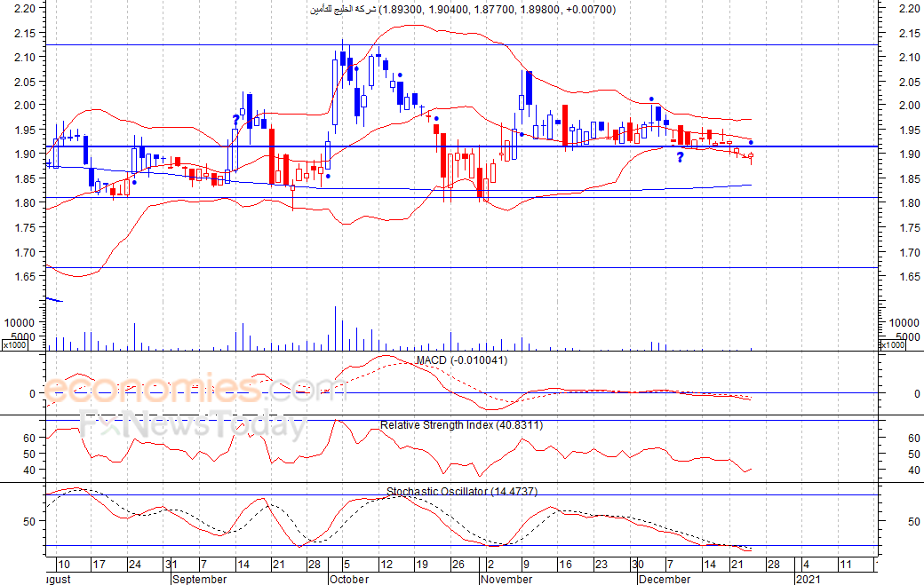Click the October month label

(348, 579)
